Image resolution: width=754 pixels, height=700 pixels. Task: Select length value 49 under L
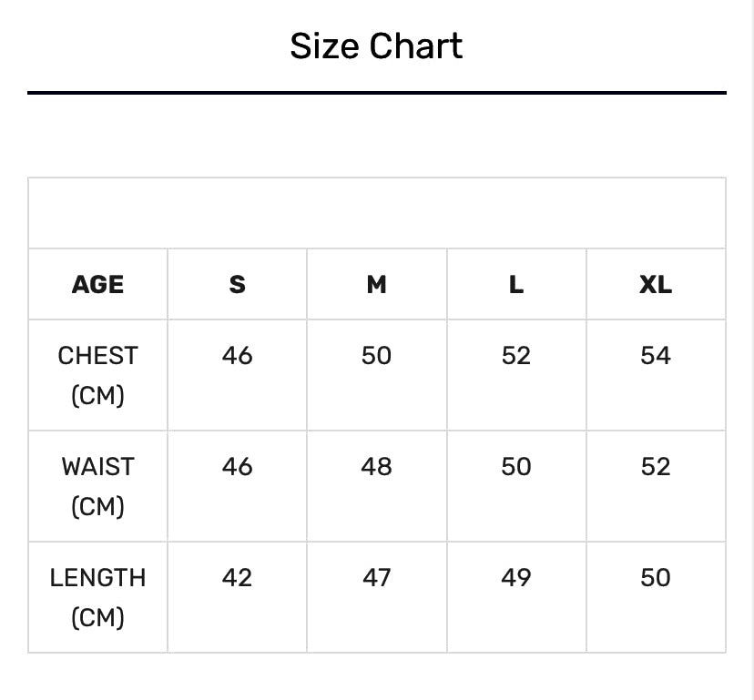515,577
